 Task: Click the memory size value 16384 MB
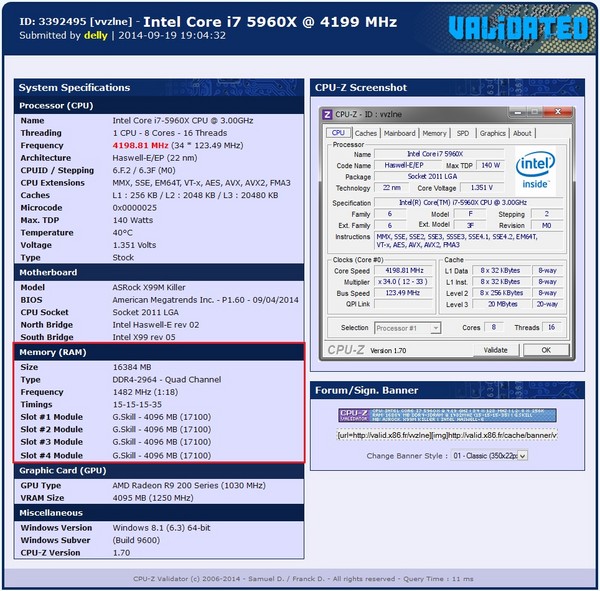pos(132,367)
